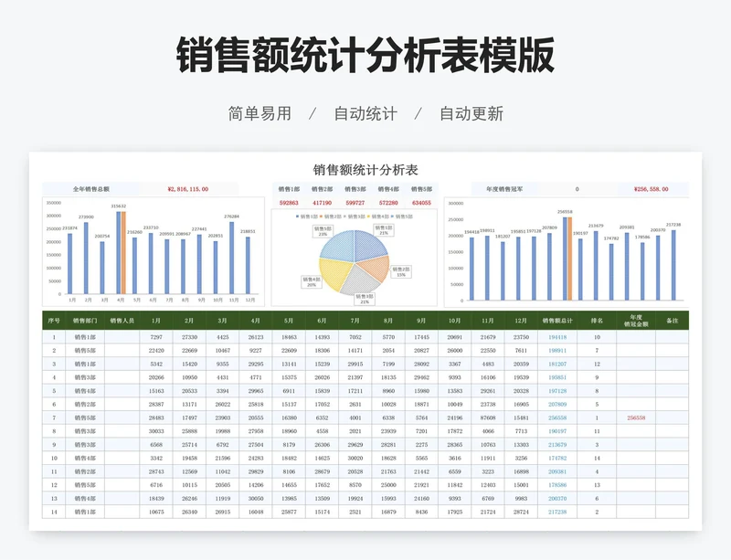The height and width of the screenshot is (560, 731).
Task: Select the 29261 cell in row 5
Action: [488, 391]
